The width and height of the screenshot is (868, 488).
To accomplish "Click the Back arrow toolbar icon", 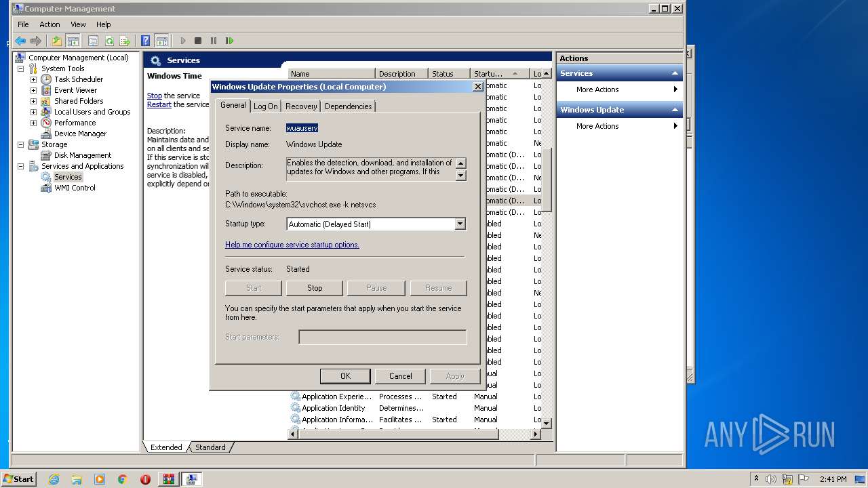I will click(x=20, y=41).
